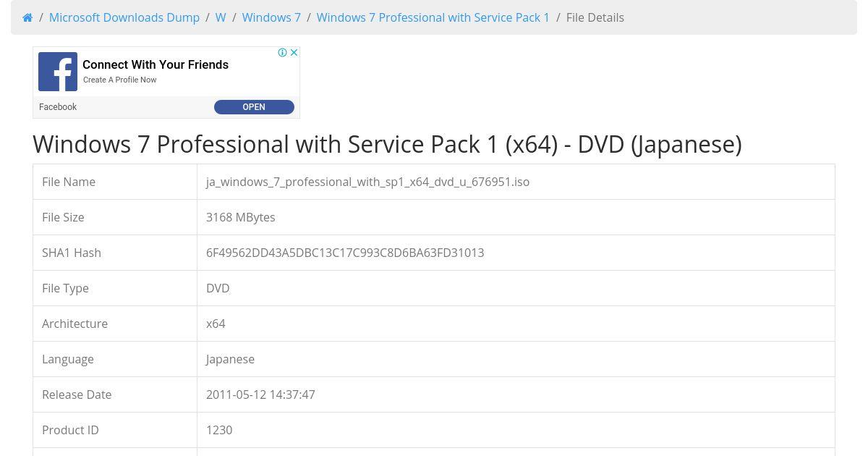
Task: Open Windows 7 Professional with Service Pack 1 breadcrumb
Action: click(433, 17)
